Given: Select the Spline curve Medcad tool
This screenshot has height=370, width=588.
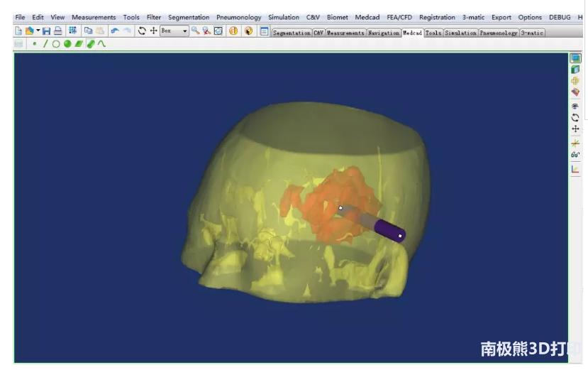Looking at the screenshot, I should (x=101, y=44).
